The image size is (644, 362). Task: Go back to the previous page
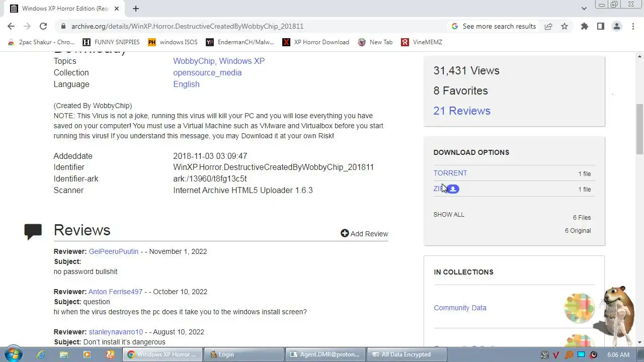click(11, 26)
